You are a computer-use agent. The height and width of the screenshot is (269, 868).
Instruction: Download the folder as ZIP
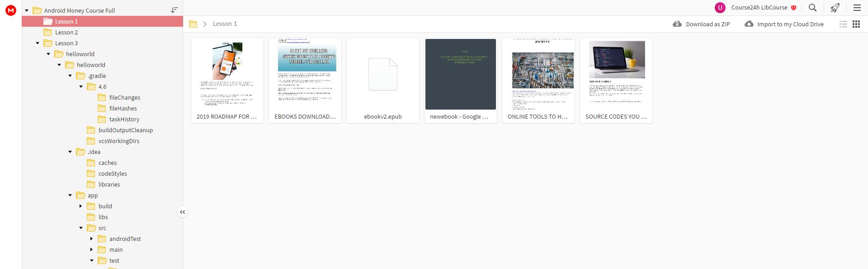click(x=702, y=24)
